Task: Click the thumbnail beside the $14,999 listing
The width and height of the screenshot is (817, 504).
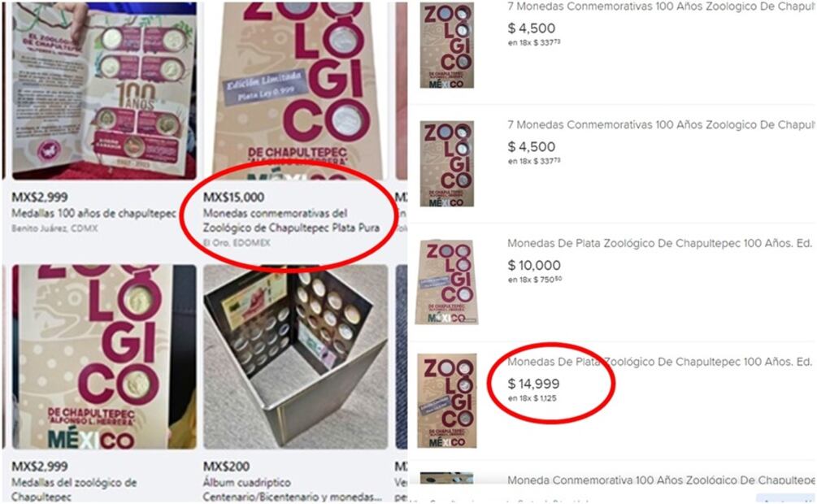Action: tap(446, 400)
